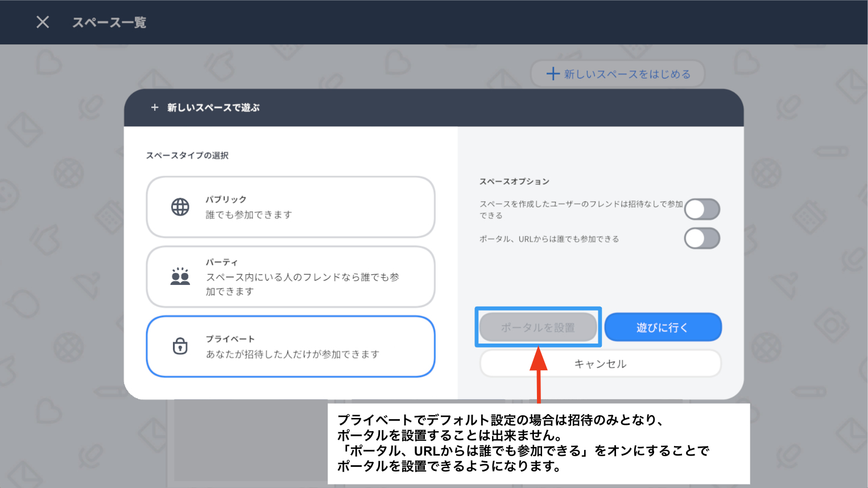
Task: Select the プライベート space type description
Action: pos(292,354)
